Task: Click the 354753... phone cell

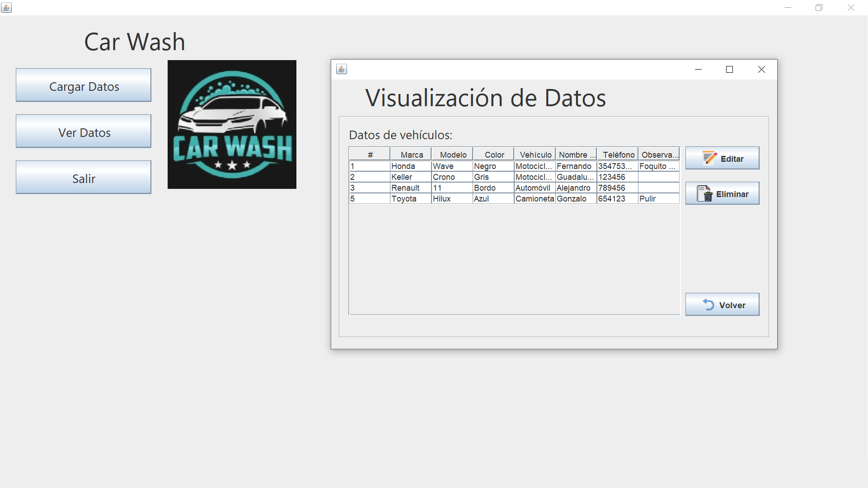Action: coord(618,166)
